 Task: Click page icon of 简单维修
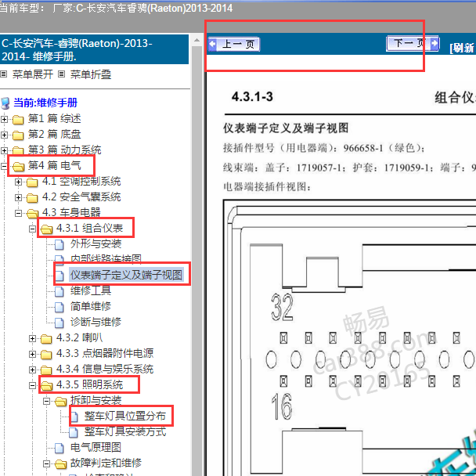tap(59, 307)
